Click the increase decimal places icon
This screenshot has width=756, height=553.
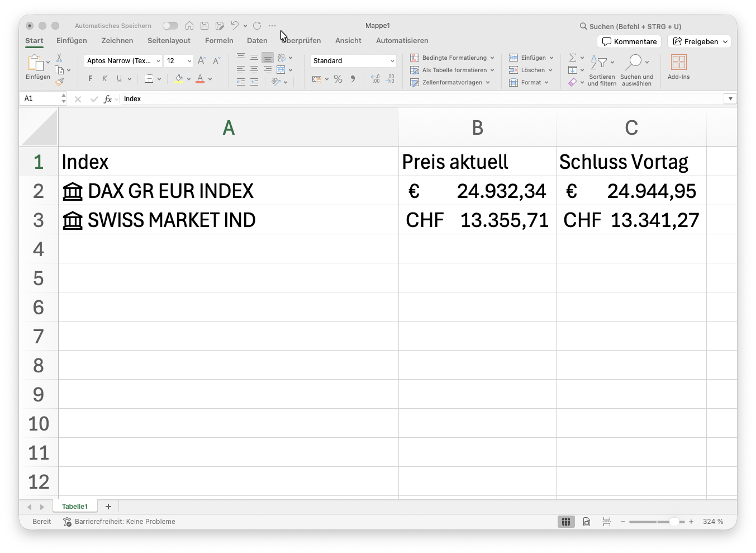tap(375, 79)
